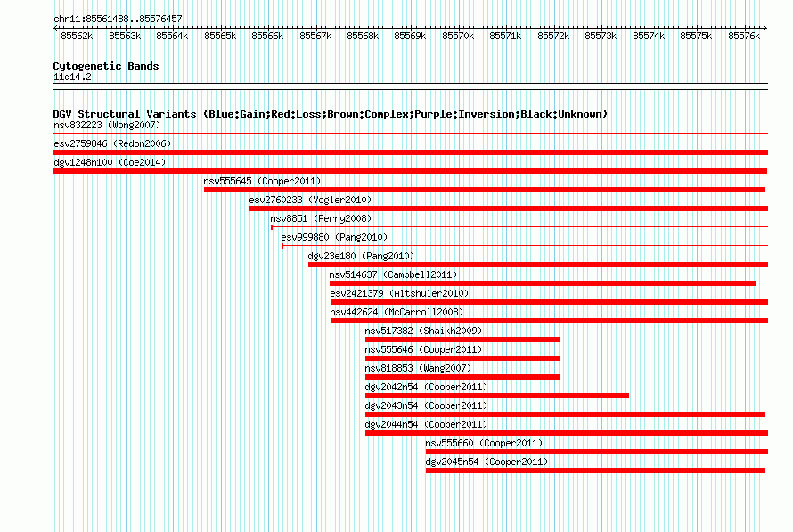Open variant nsv8851 (Perry2008) label
Viewport: 793px width, 532px height.
pyautogui.click(x=321, y=218)
